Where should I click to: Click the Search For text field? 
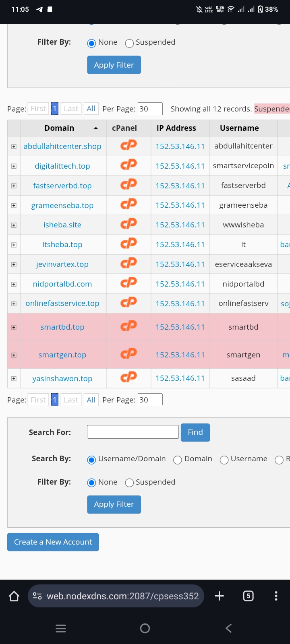point(133,432)
